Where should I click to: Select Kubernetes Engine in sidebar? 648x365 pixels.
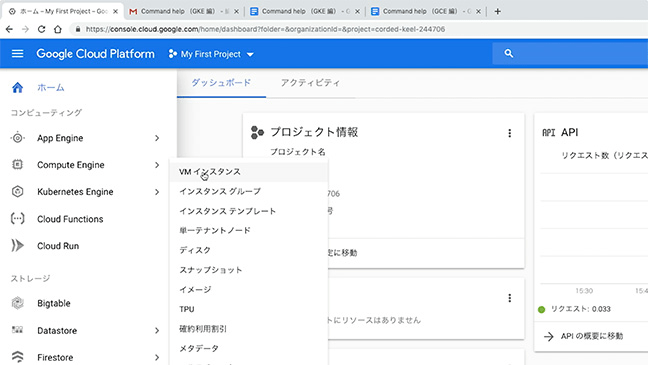tap(75, 192)
